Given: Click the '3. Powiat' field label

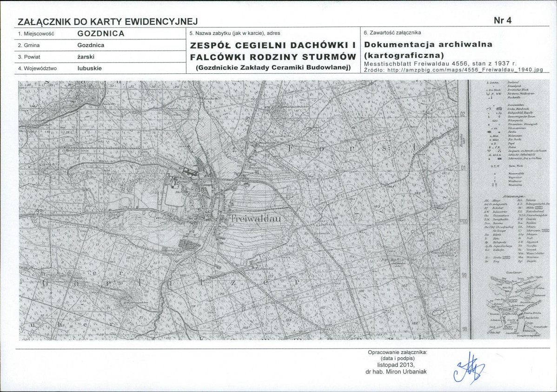Looking at the screenshot, I should click(x=29, y=57).
